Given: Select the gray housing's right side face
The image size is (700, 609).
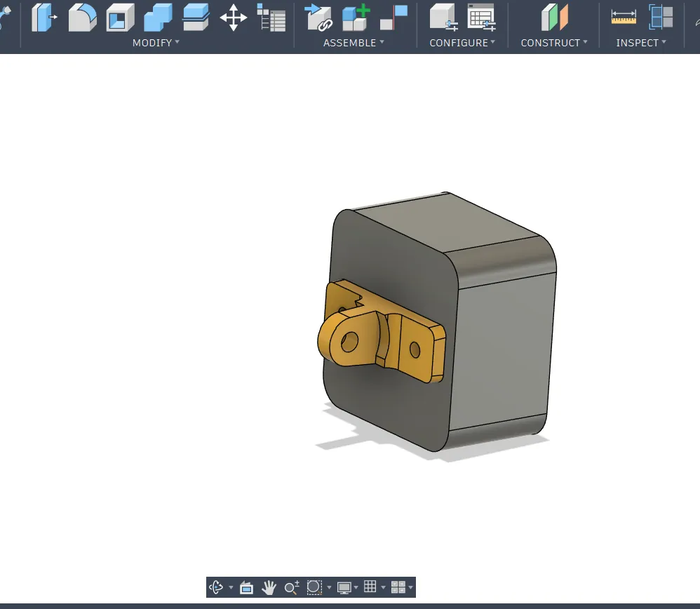Looking at the screenshot, I should (502, 353).
